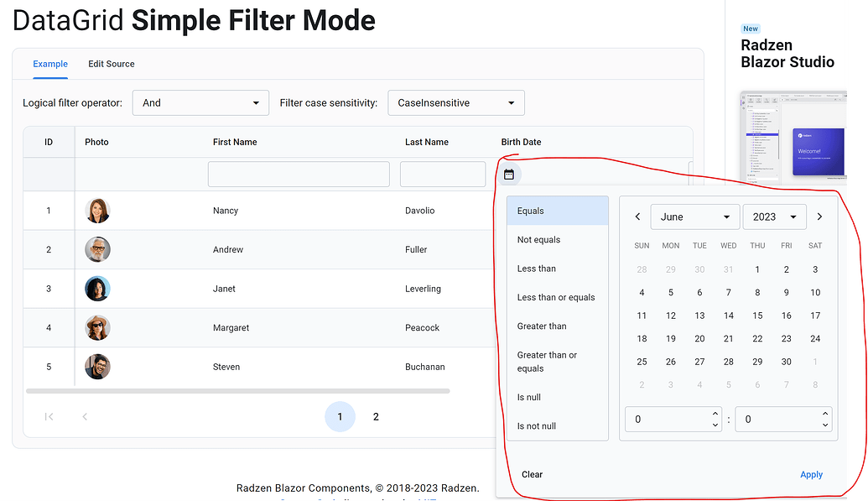Go to grid page 2
Image resolution: width=868 pixels, height=501 pixels.
(x=376, y=417)
